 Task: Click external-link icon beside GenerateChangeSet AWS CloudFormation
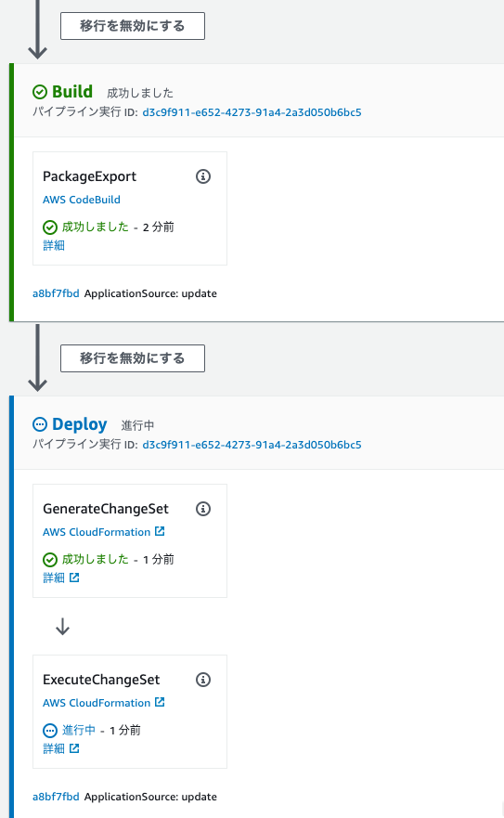[x=160, y=531]
